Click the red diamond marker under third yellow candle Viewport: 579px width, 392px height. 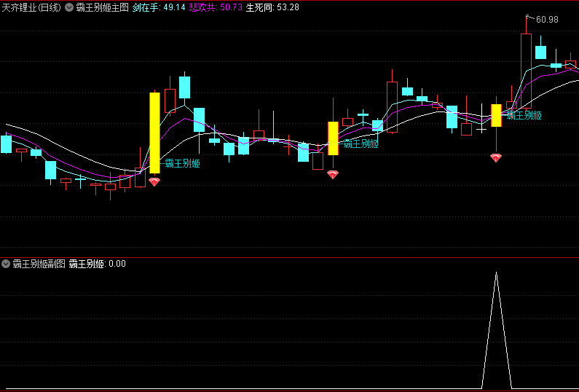495,158
